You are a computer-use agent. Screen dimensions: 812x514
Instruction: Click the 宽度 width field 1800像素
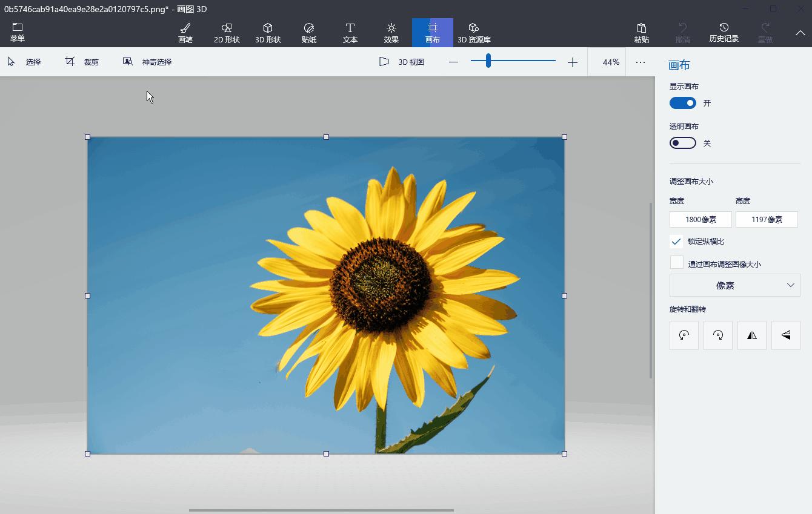701,219
